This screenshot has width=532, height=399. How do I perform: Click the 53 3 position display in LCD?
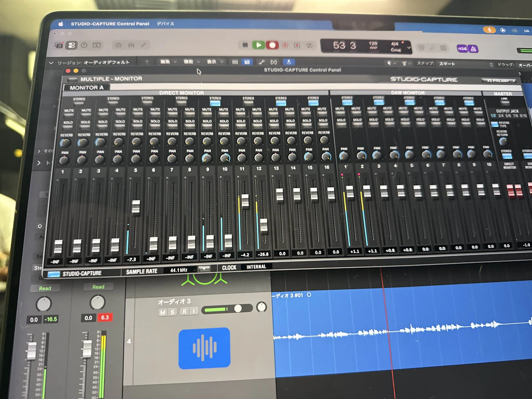pyautogui.click(x=344, y=46)
